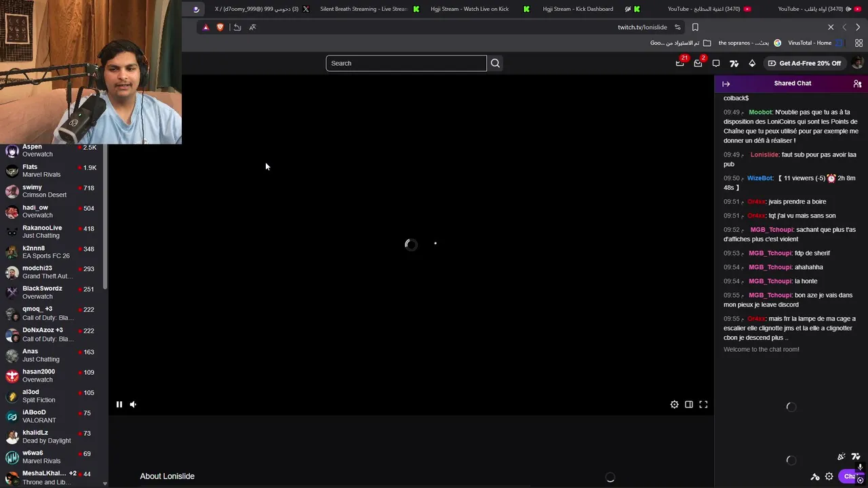Click Get Ad-Free 20% Off button
Viewport: 868px width, 488px height.
[804, 63]
